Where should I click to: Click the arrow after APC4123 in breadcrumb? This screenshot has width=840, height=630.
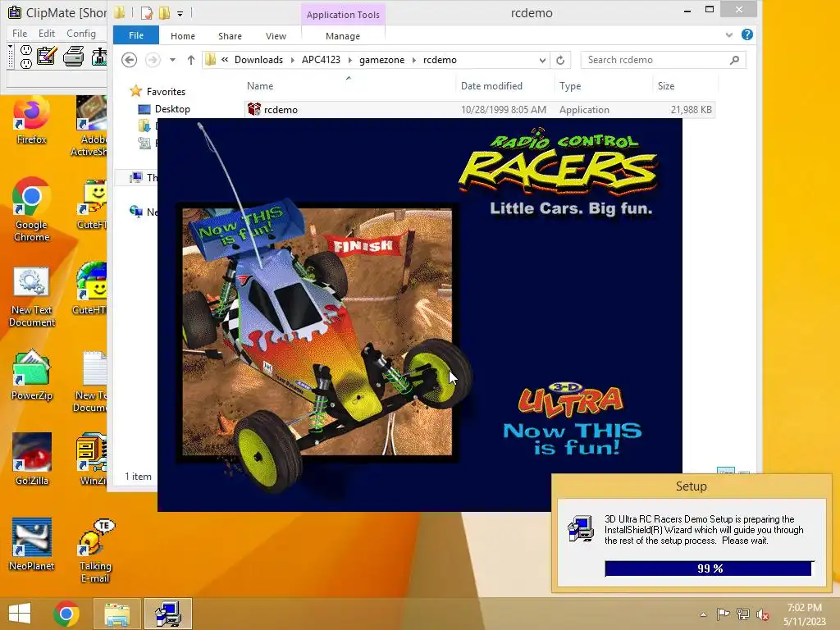coord(349,60)
